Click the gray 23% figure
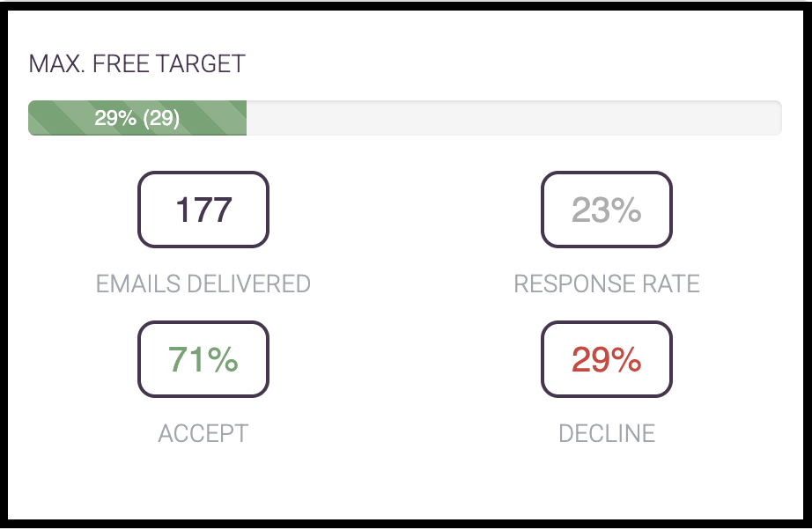This screenshot has height=530, width=812. [607, 210]
